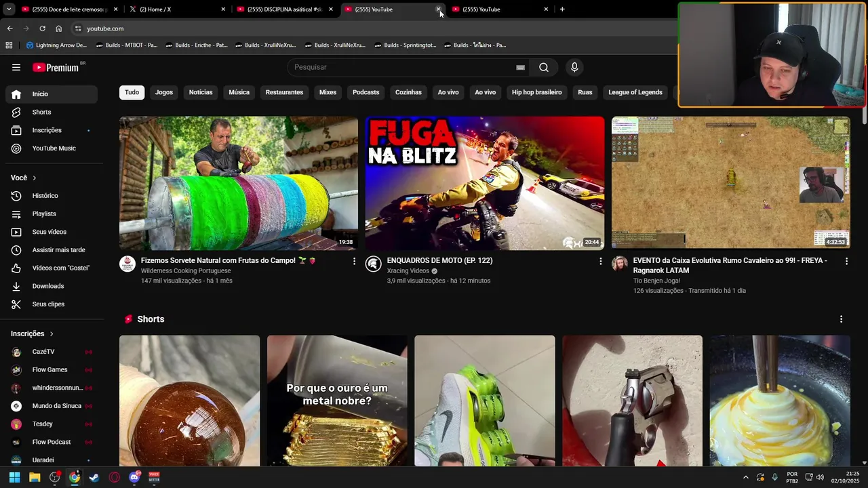
Task: Open Xracing Videos channel avatar
Action: click(374, 264)
